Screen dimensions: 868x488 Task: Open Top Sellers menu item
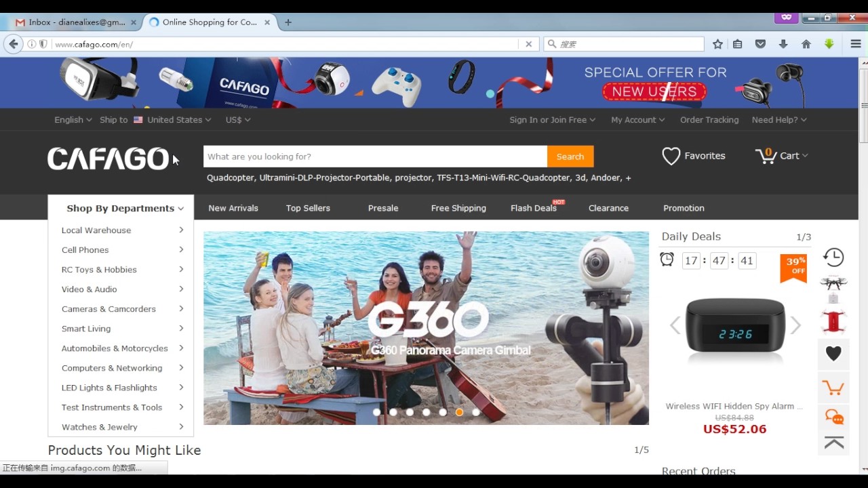click(308, 208)
